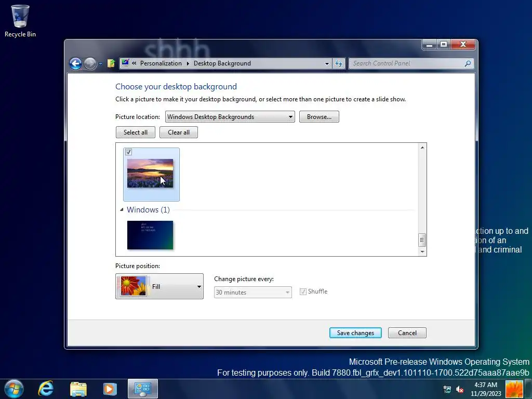Click the search magnifier icon
532x399 pixels.
[x=468, y=63]
